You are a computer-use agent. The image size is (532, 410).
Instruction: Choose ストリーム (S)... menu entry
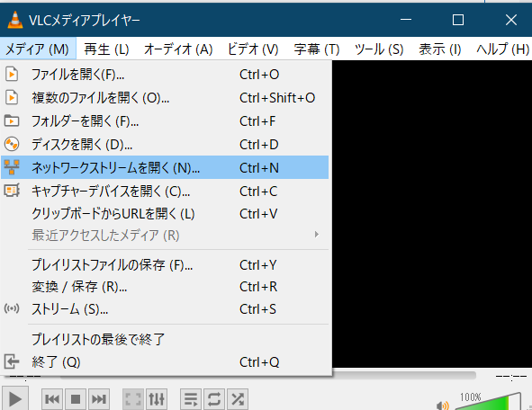click(x=165, y=309)
